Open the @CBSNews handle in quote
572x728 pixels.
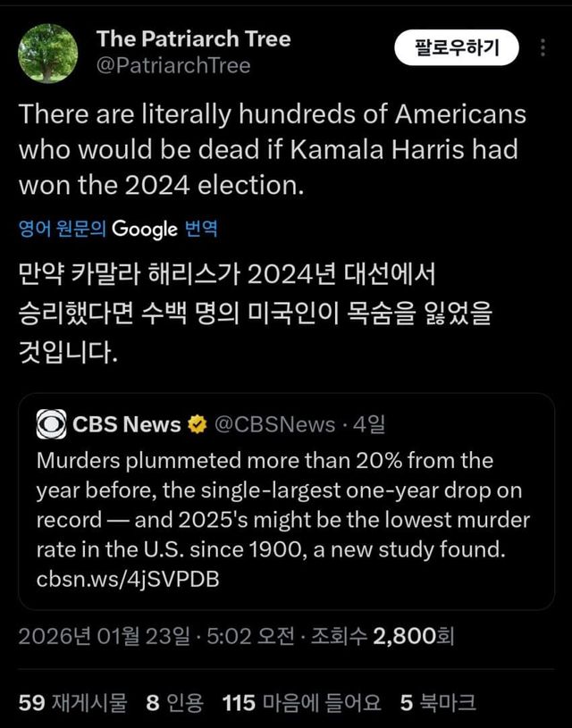(x=272, y=424)
